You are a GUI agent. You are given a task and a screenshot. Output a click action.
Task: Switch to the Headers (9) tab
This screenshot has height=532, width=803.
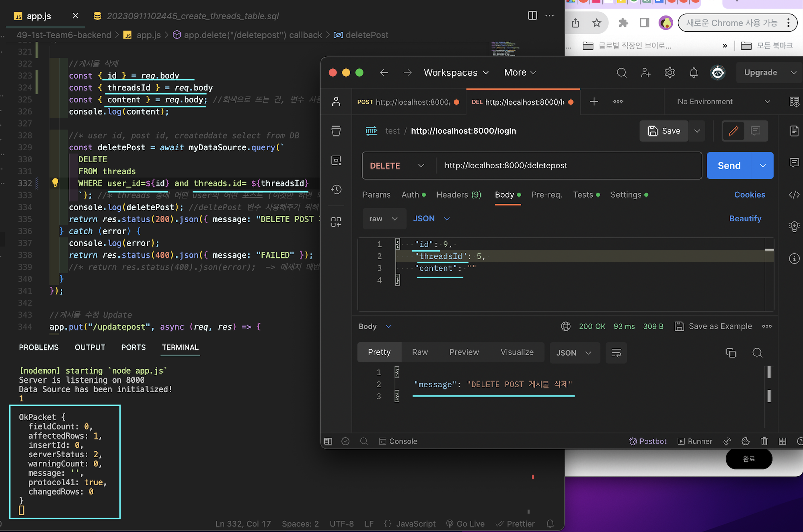tap(459, 195)
